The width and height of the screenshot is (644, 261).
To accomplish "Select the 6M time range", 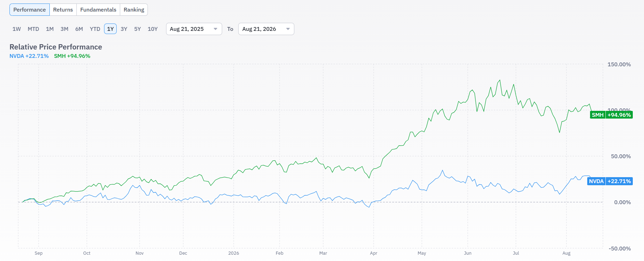I will (79, 29).
